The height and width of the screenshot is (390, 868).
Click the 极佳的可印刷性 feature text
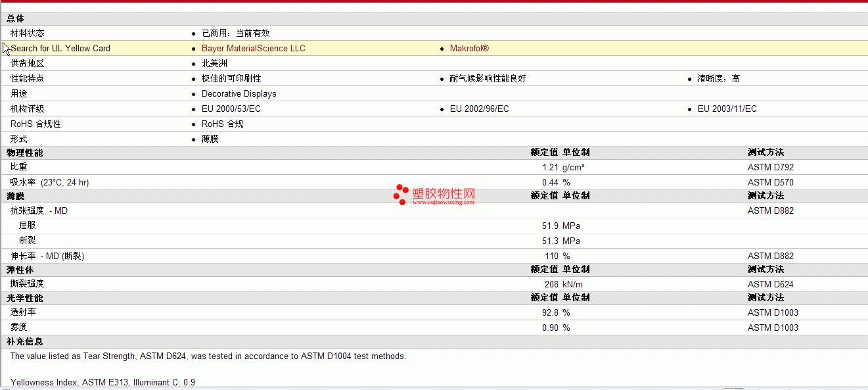point(231,79)
